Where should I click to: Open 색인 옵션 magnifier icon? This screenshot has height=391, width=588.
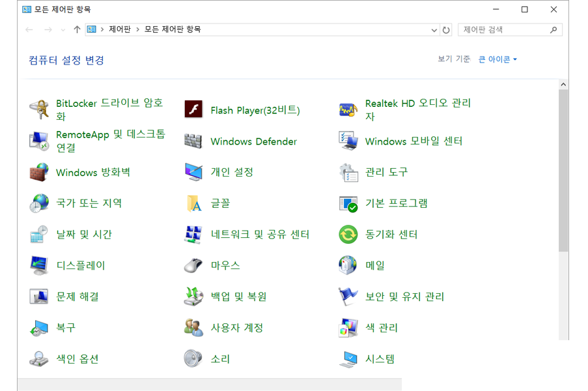[39, 359]
